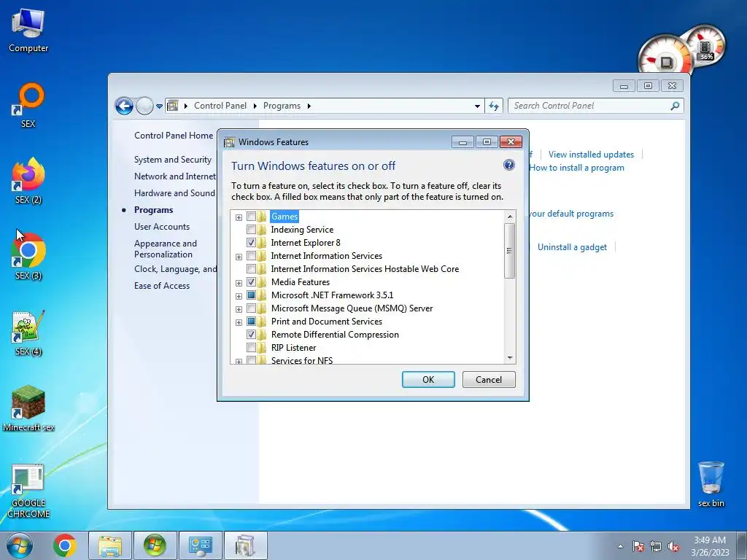747x560 pixels.
Task: Open Chrome from the taskbar
Action: [x=65, y=545]
